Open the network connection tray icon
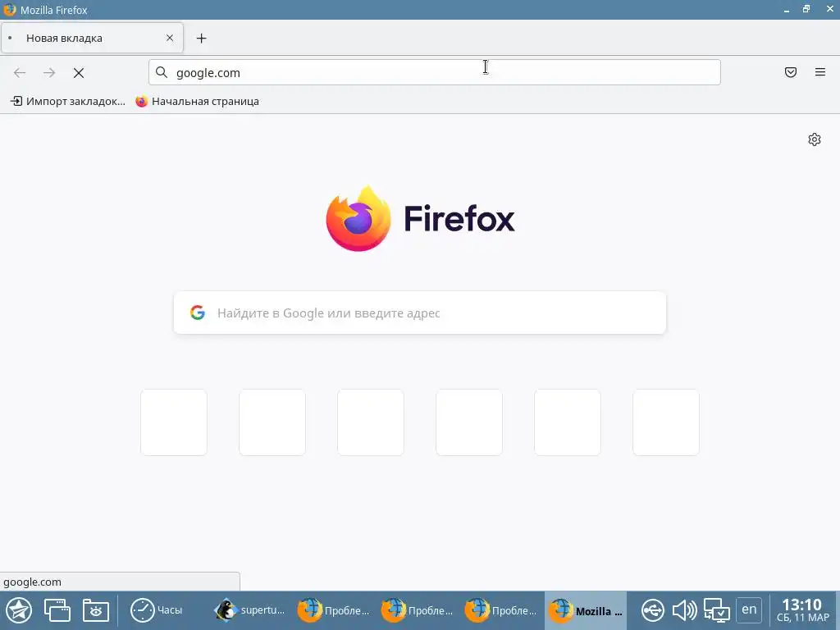This screenshot has width=840, height=630. tap(717, 610)
